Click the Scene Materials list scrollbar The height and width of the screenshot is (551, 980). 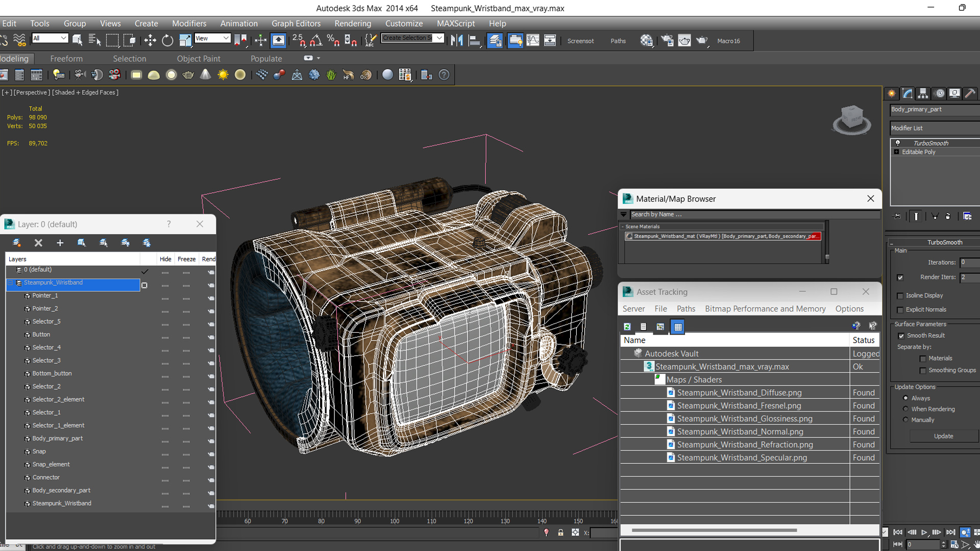pos(827,243)
